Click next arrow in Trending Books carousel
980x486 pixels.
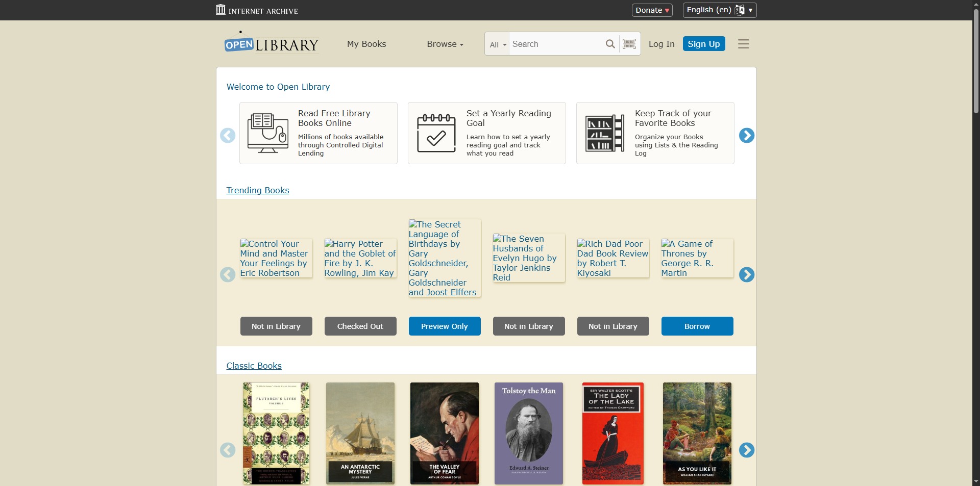pos(747,275)
